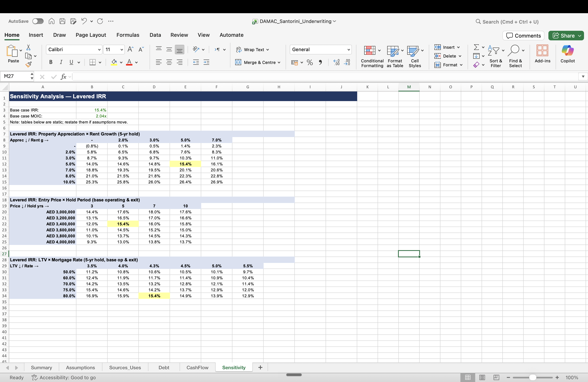The image size is (588, 382).
Task: Open the more commands ellipsis
Action: [111, 21]
